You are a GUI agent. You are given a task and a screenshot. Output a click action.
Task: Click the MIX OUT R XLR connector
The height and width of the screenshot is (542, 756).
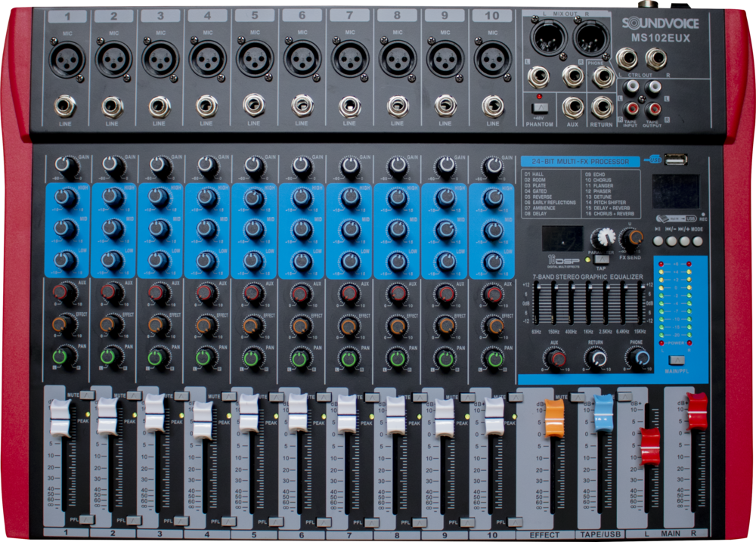click(591, 38)
